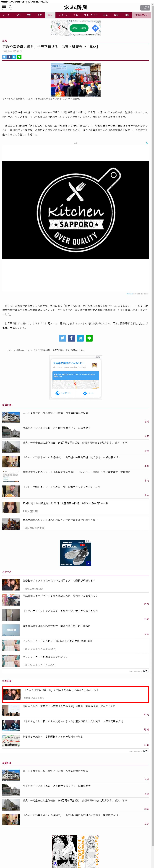Click large LINE share button below article

(89, 338)
